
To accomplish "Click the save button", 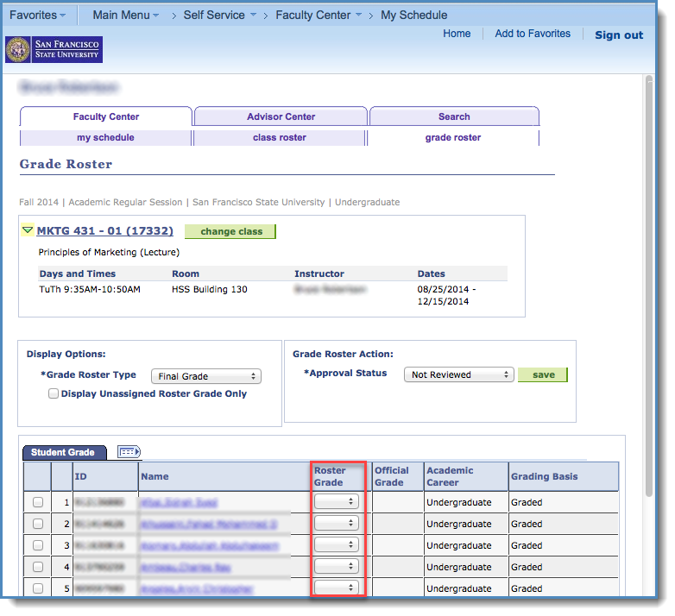I will [x=543, y=374].
